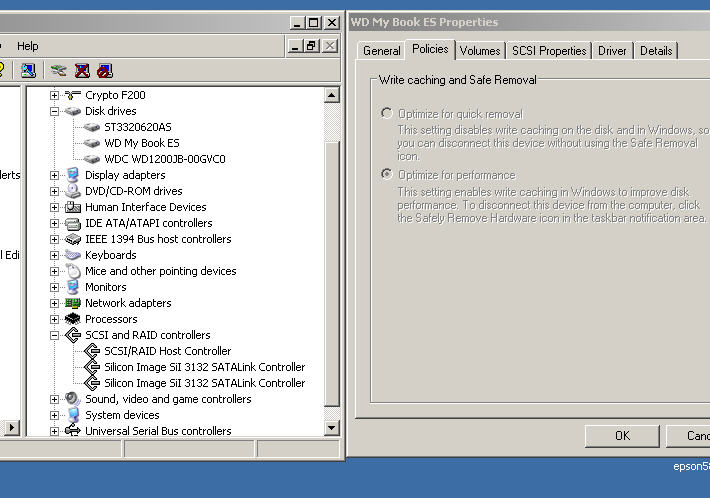Click the Scan for hardware changes toolbar icon
The height and width of the screenshot is (498, 710).
pos(28,71)
